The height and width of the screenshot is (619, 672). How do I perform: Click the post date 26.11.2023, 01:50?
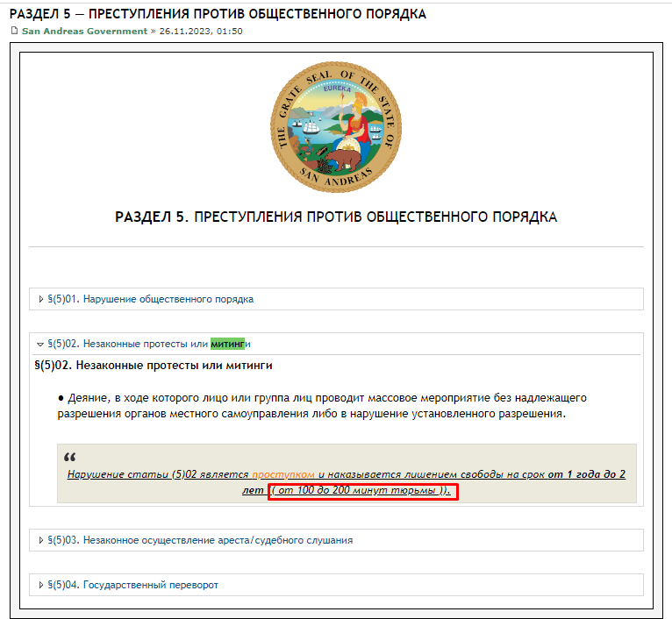click(201, 31)
